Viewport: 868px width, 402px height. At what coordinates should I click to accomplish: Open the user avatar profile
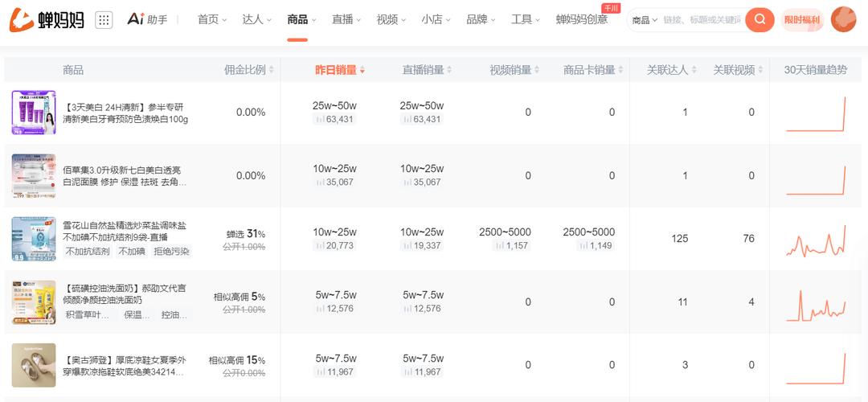[x=843, y=19]
